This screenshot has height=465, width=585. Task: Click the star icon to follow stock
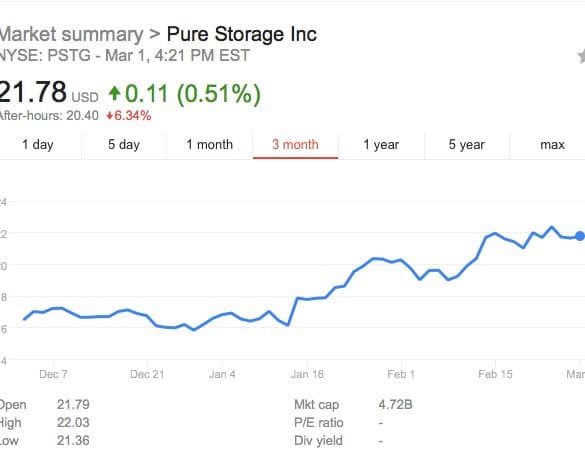pos(581,56)
